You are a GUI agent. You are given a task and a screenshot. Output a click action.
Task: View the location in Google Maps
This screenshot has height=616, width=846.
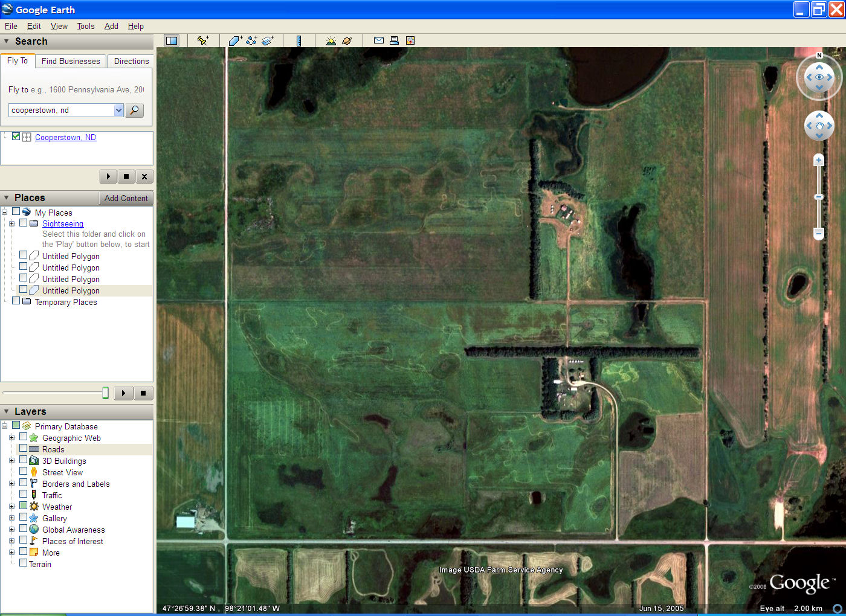(410, 40)
